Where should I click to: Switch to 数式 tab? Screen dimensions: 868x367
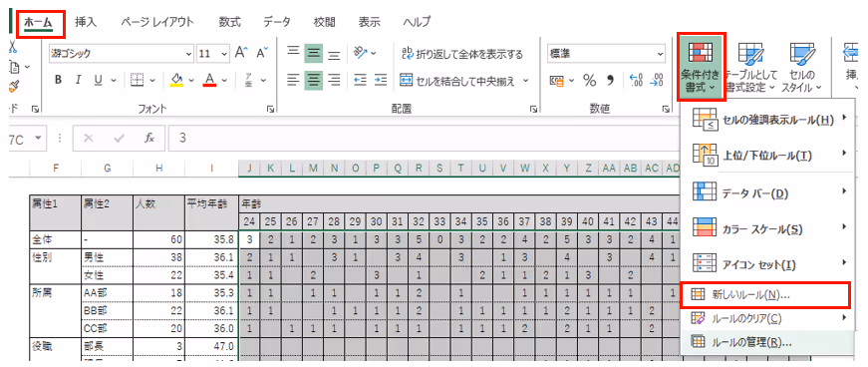coord(229,22)
